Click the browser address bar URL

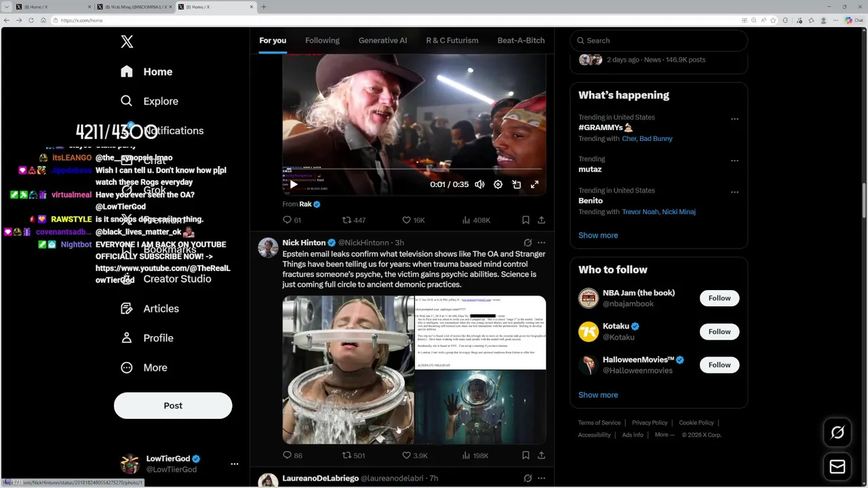click(81, 20)
